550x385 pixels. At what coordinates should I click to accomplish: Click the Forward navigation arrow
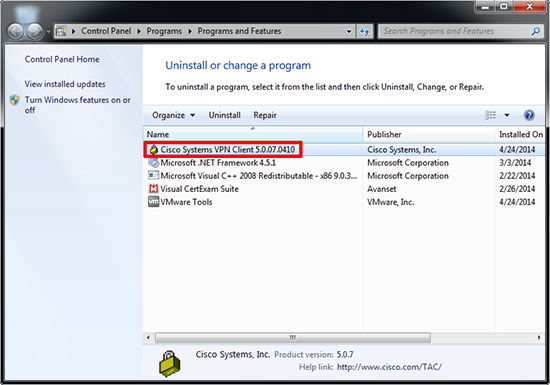[x=35, y=32]
